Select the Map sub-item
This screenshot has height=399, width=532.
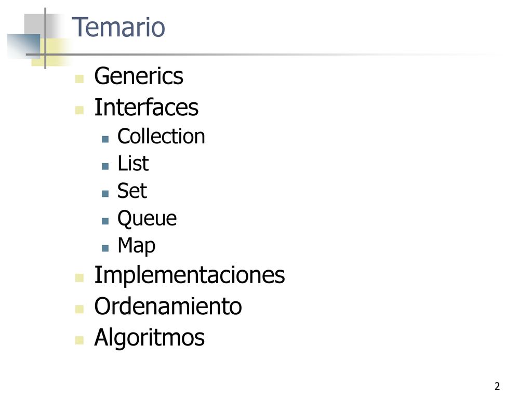(137, 246)
